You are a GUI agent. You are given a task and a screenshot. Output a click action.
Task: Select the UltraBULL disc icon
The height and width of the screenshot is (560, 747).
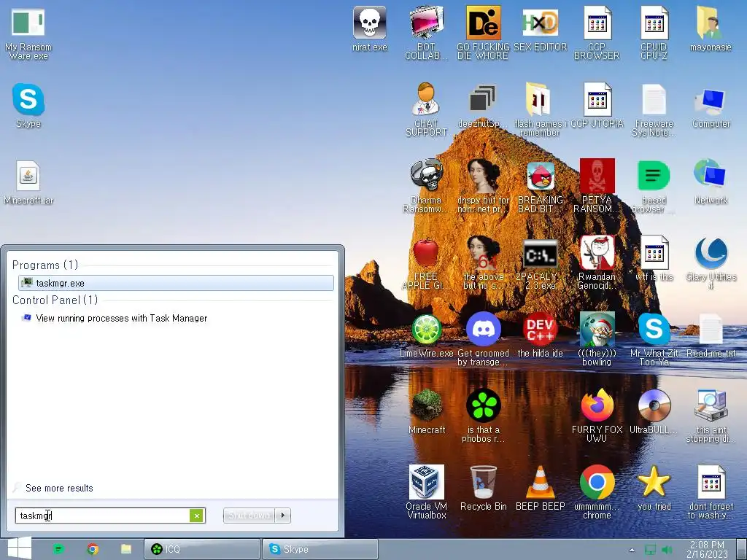[x=654, y=412]
